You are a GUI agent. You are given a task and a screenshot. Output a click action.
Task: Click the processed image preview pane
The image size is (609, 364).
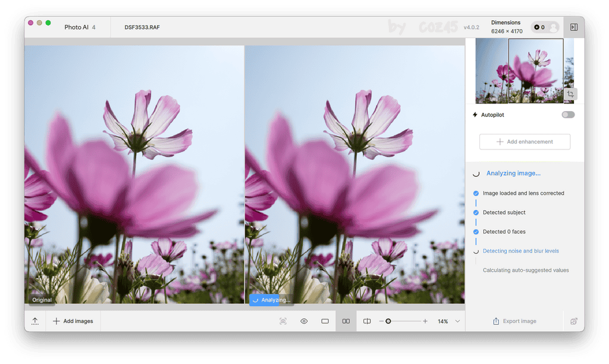[x=354, y=174]
